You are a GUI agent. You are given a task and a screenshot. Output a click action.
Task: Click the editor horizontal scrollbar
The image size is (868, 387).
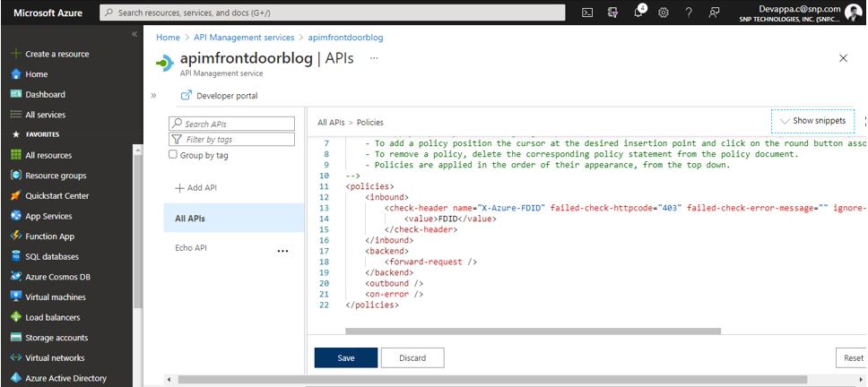click(534, 331)
